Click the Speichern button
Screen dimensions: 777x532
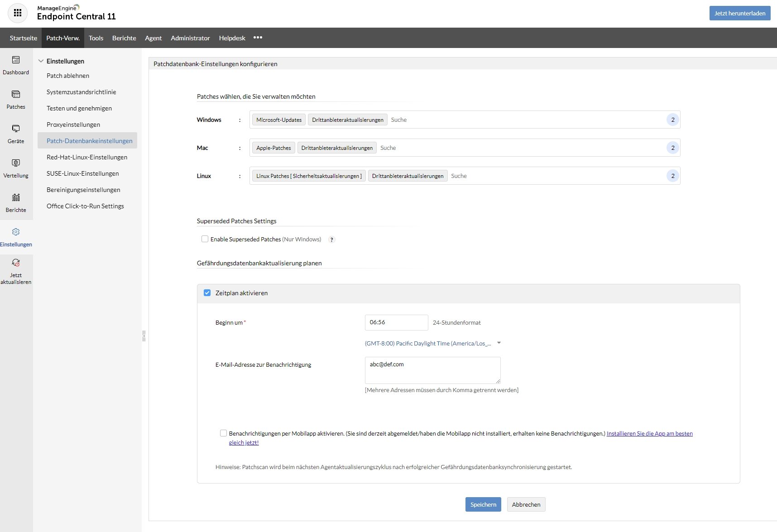[483, 504]
